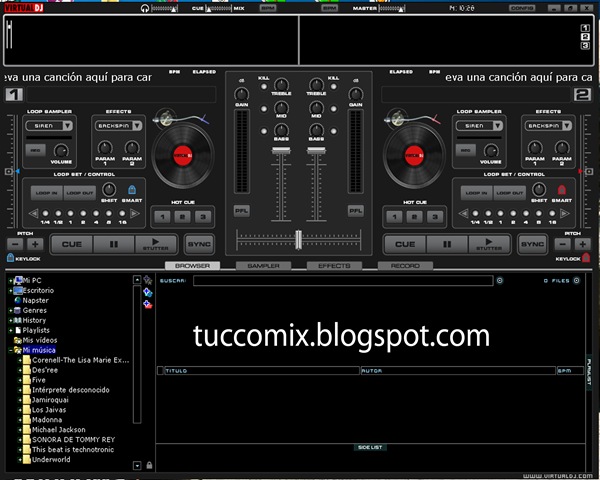Enable Keylock on the left deck
The image size is (600, 480).
point(11,258)
